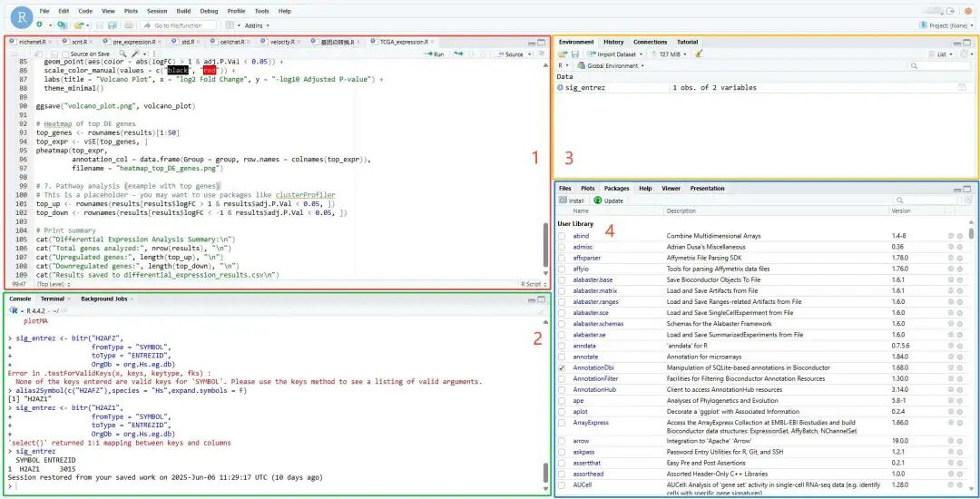
Task: Click the New File plus icon
Action: click(x=39, y=25)
